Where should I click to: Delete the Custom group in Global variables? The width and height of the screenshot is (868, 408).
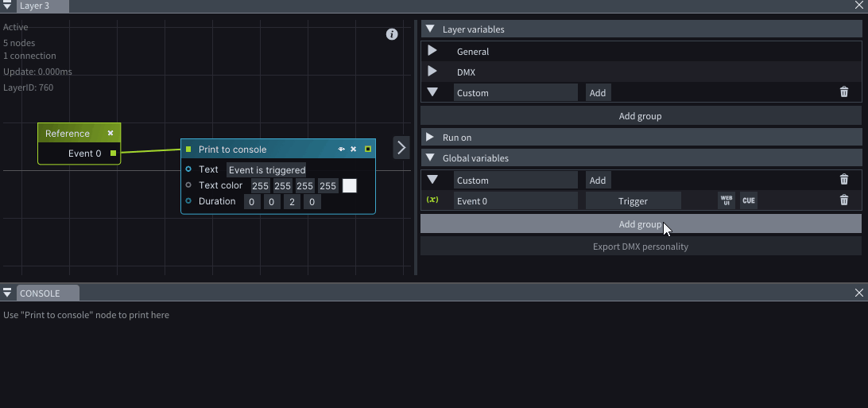844,180
